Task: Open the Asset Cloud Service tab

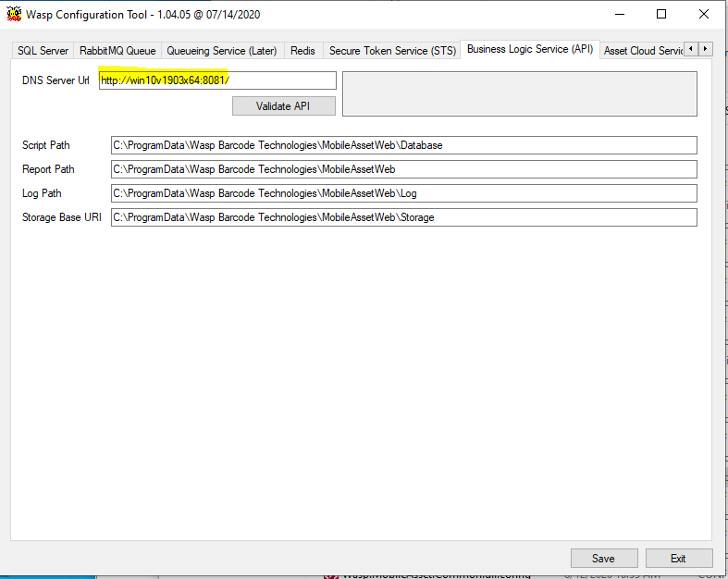Action: pos(643,51)
